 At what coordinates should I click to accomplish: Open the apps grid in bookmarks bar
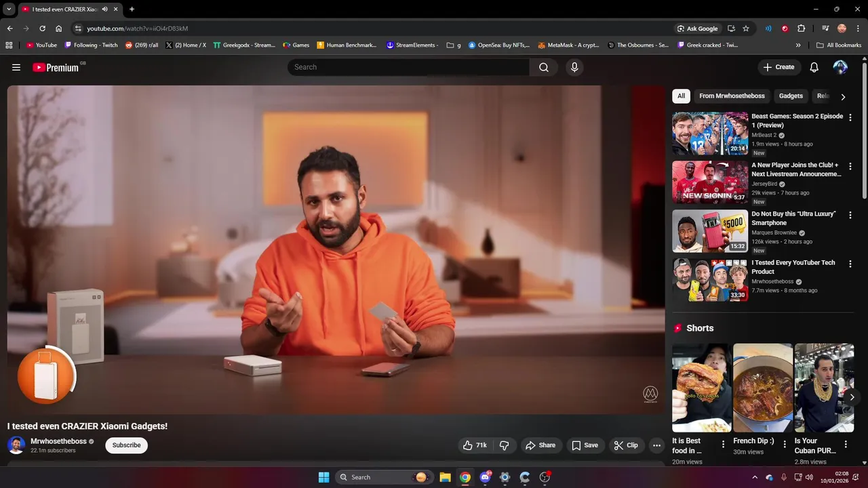point(9,45)
